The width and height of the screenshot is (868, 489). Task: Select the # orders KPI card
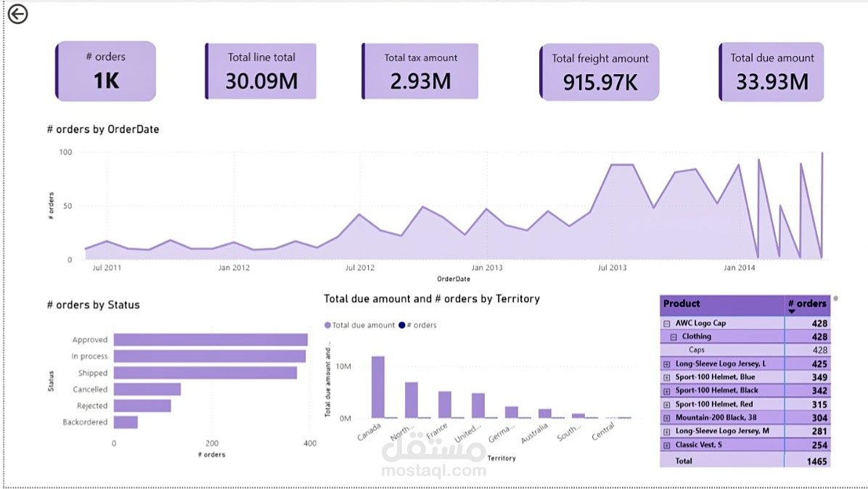click(x=106, y=71)
